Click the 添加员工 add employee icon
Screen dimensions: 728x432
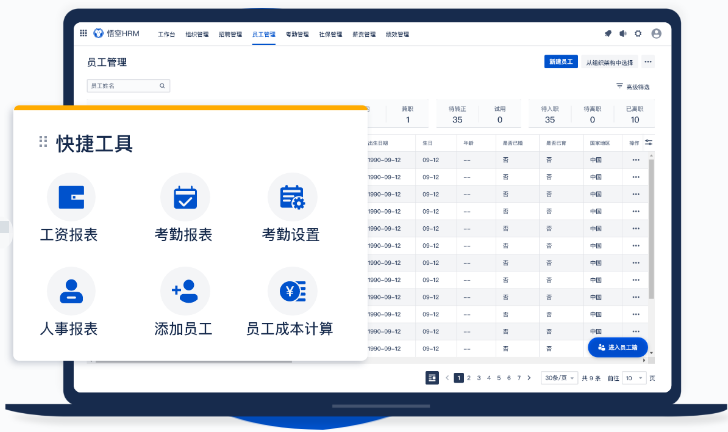point(185,291)
